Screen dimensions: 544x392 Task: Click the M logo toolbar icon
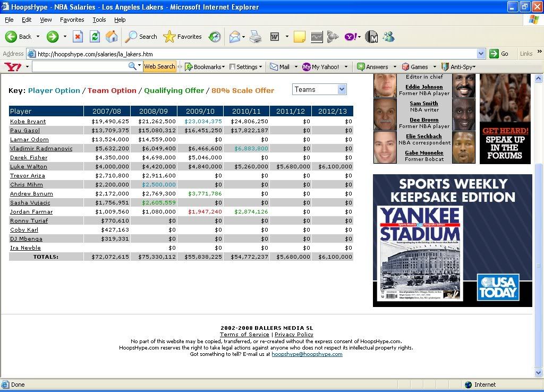pos(371,37)
